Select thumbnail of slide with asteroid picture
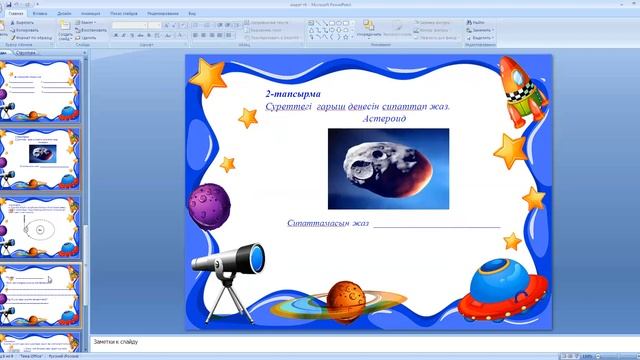Image resolution: width=640 pixels, height=360 pixels. click(40, 159)
